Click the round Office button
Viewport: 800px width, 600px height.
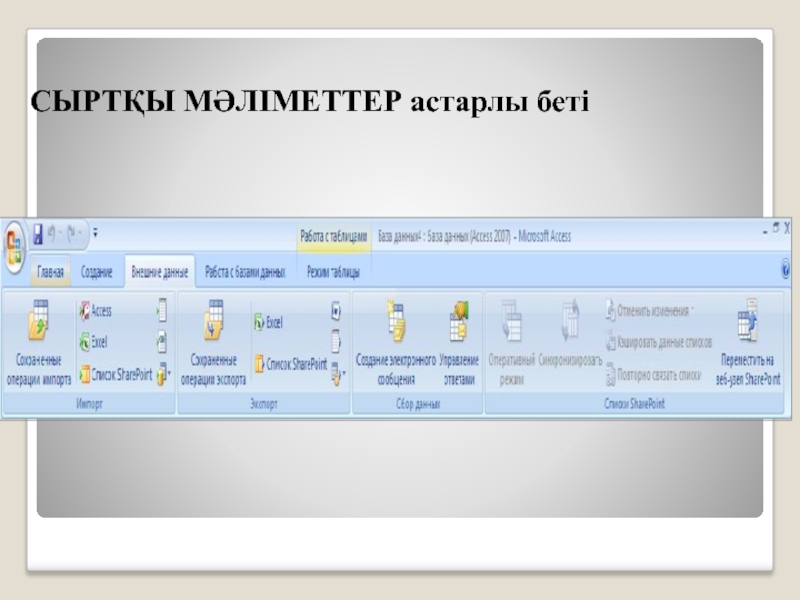pyautogui.click(x=14, y=246)
